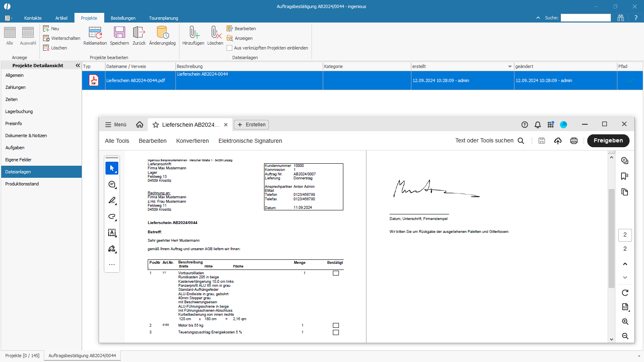Open the bookmarks panel icon
Viewport: 644px width, 362px height.
pos(625,176)
